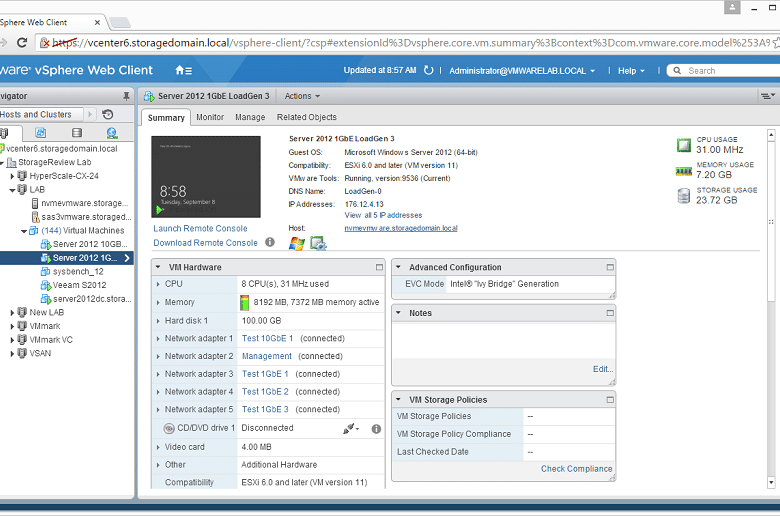Image resolution: width=780 pixels, height=516 pixels.
Task: Switch to VMs and Templates view icon
Action: pyautogui.click(x=41, y=132)
